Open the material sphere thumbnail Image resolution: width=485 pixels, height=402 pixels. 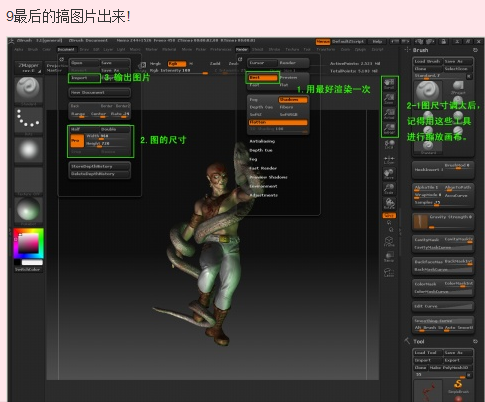(28, 210)
